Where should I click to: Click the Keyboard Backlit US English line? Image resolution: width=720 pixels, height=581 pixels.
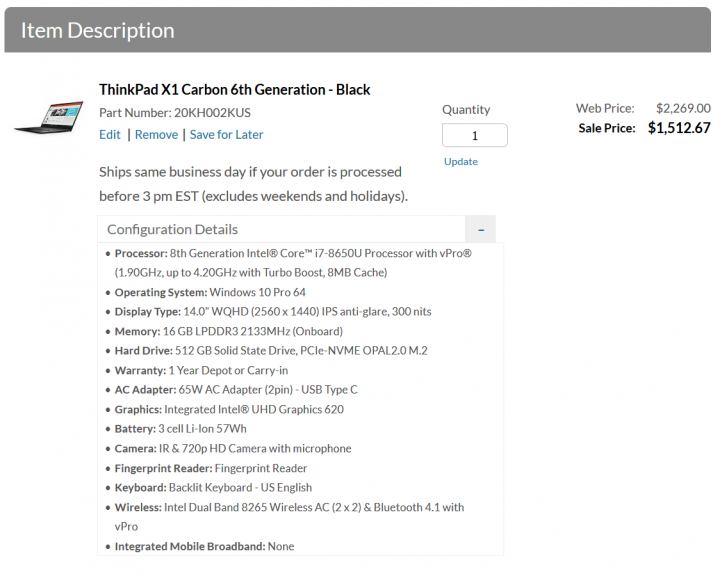[213, 488]
